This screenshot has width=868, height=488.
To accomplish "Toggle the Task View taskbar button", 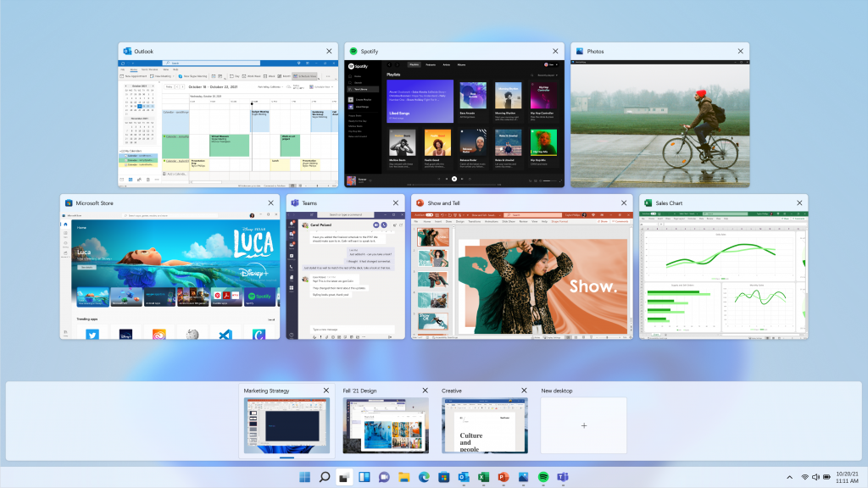I will (344, 477).
